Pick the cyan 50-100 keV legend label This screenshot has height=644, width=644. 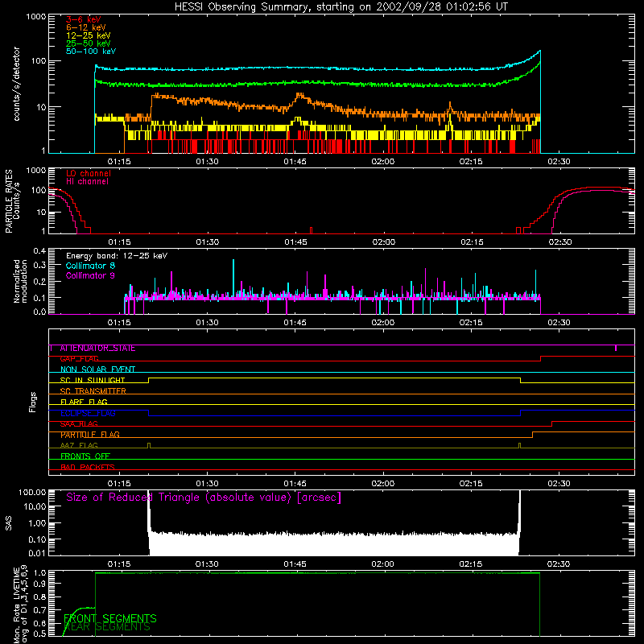[91, 52]
